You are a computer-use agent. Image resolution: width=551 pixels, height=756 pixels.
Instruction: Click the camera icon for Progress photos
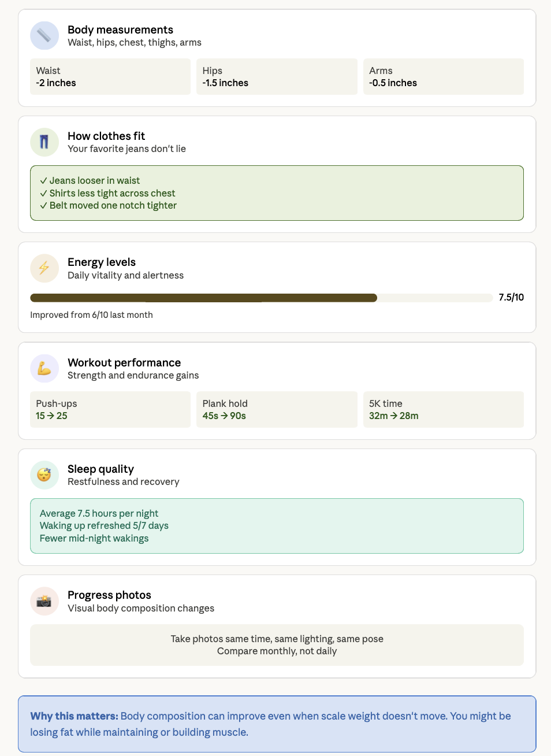(x=44, y=601)
